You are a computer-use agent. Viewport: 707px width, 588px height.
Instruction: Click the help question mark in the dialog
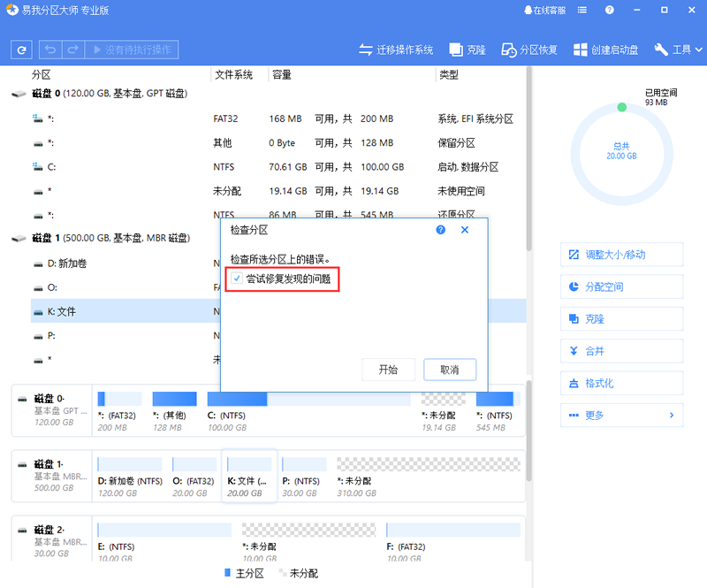point(440,229)
